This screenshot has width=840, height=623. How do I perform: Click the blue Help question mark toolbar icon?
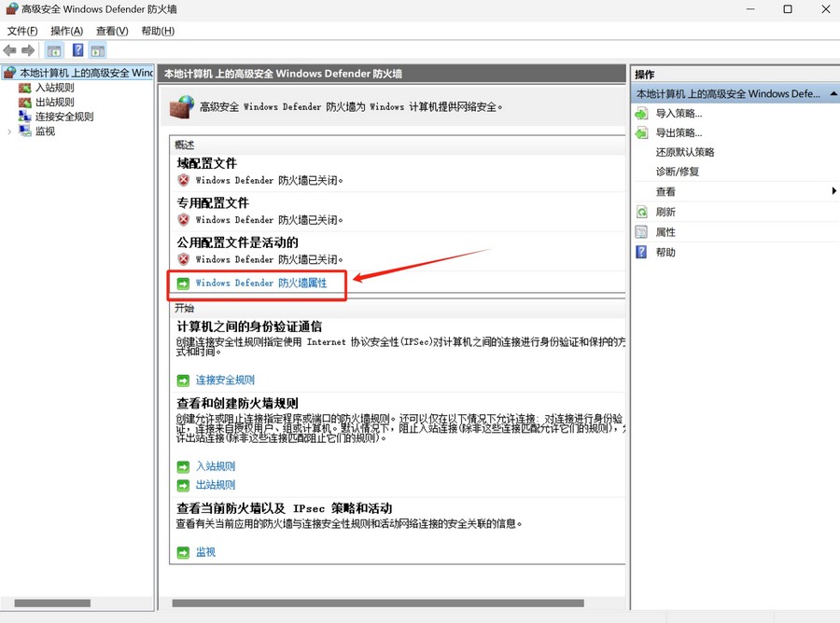coord(77,50)
